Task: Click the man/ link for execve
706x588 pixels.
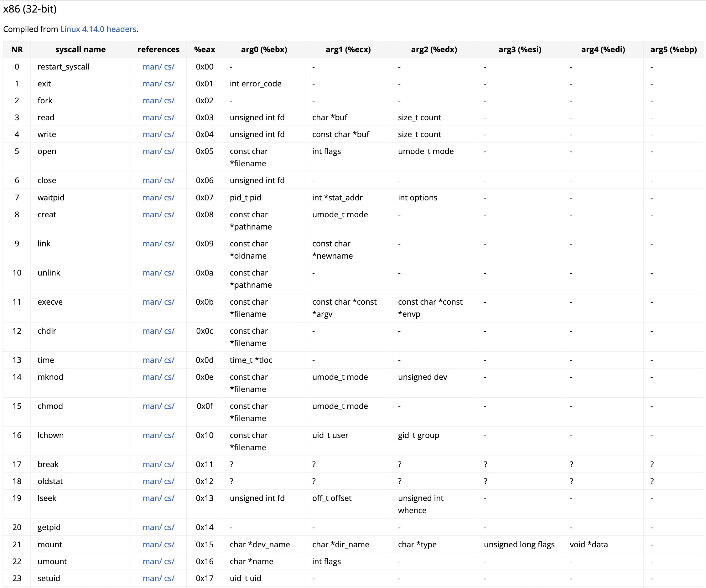Action: click(x=152, y=302)
